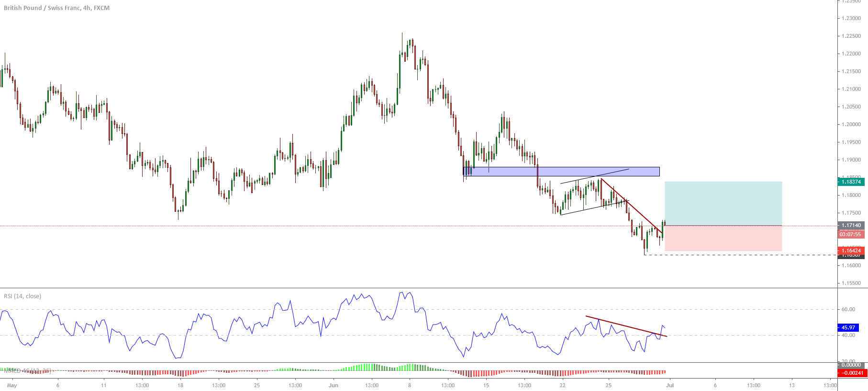868x391 pixels.
Task: Click the 22 date label on the time axis
Action: point(563,385)
